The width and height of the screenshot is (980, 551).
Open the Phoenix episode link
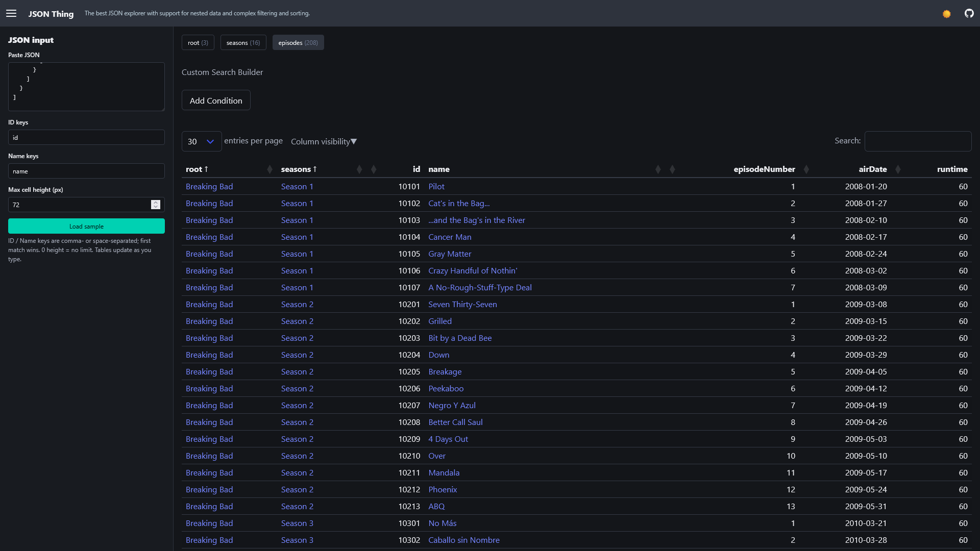[443, 490]
